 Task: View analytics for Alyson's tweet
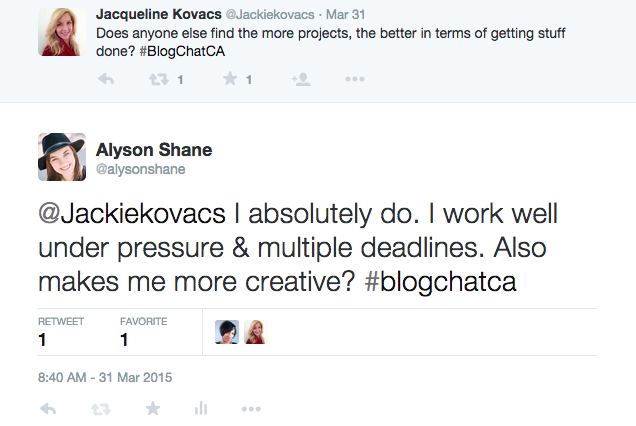[x=201, y=408]
